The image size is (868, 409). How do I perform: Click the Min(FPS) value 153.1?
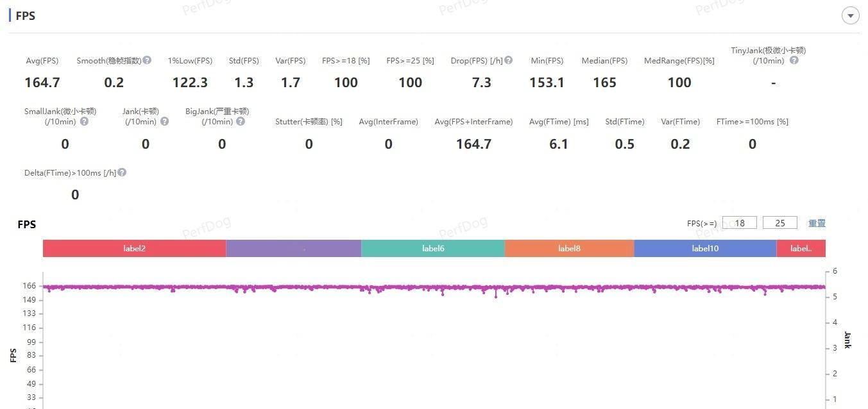[x=547, y=83]
